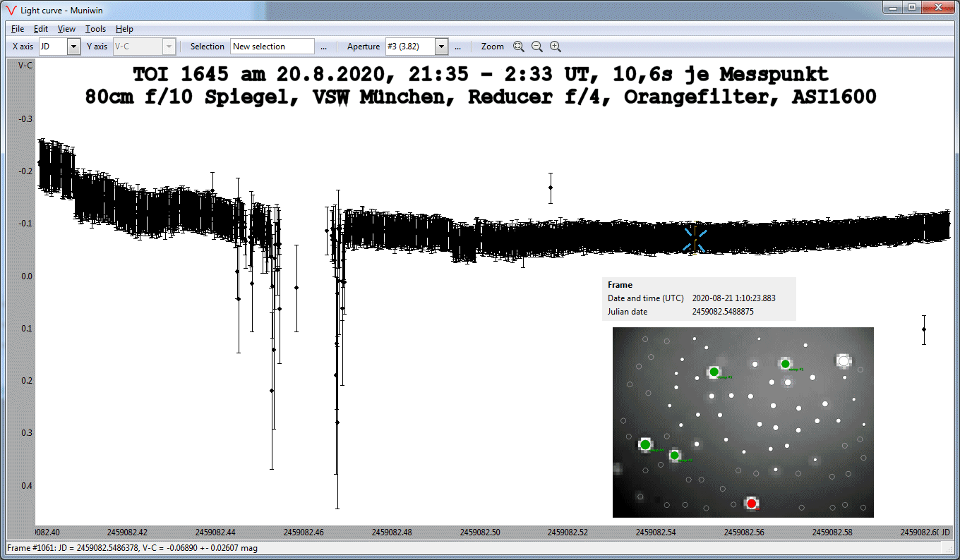Screen dimensions: 960x560
Task: Open the Tools menu
Action: 95,29
